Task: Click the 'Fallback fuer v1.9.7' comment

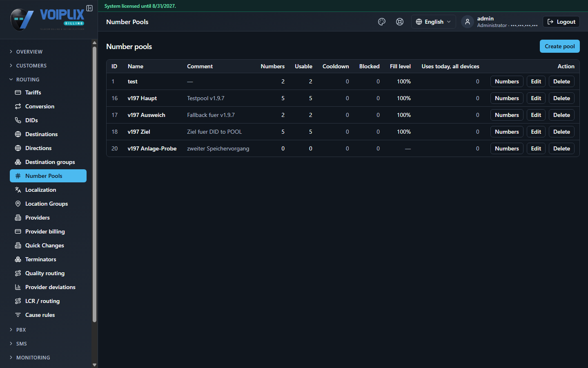Action: (211, 115)
